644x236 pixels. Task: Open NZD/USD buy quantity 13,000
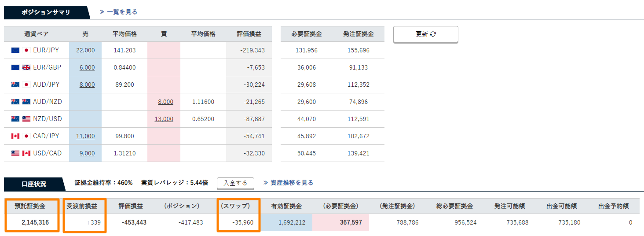point(164,119)
